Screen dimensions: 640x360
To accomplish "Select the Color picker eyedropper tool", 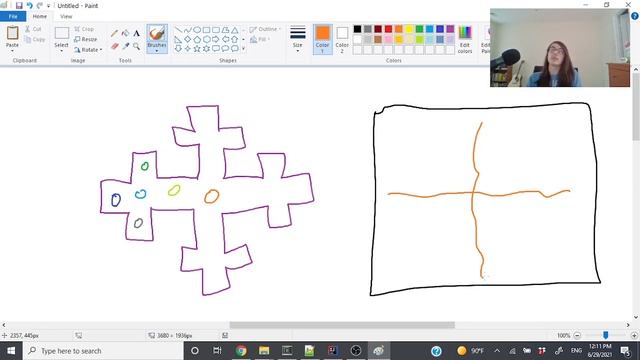I will 125,46.
